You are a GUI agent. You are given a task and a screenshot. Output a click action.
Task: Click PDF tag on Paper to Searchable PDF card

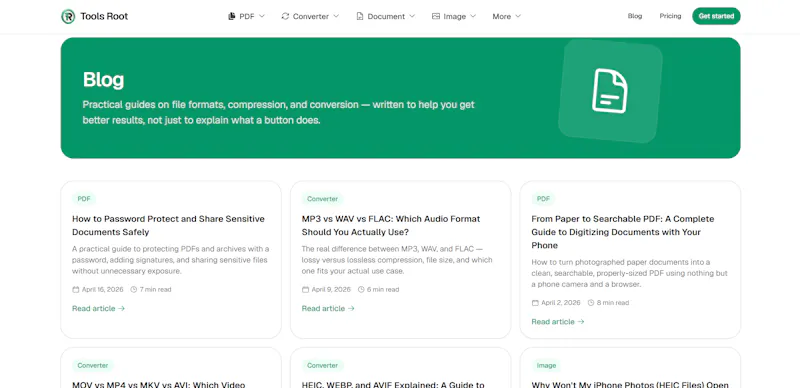tap(543, 199)
